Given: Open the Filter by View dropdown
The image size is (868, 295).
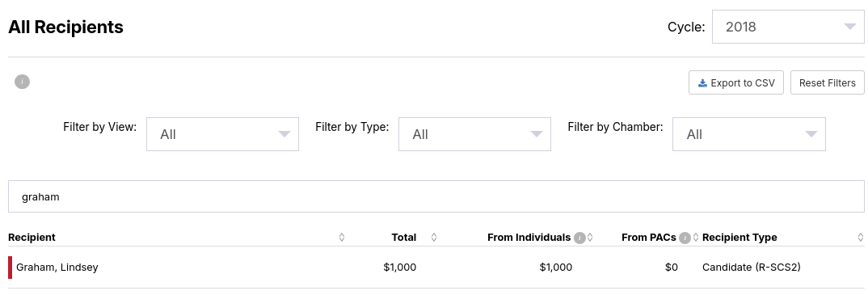Looking at the screenshot, I should [x=222, y=134].
